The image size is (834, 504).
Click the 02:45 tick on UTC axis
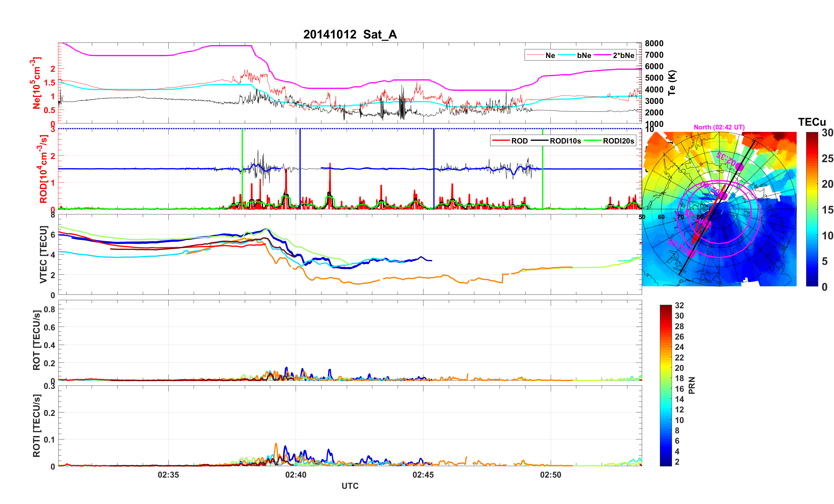(x=423, y=474)
